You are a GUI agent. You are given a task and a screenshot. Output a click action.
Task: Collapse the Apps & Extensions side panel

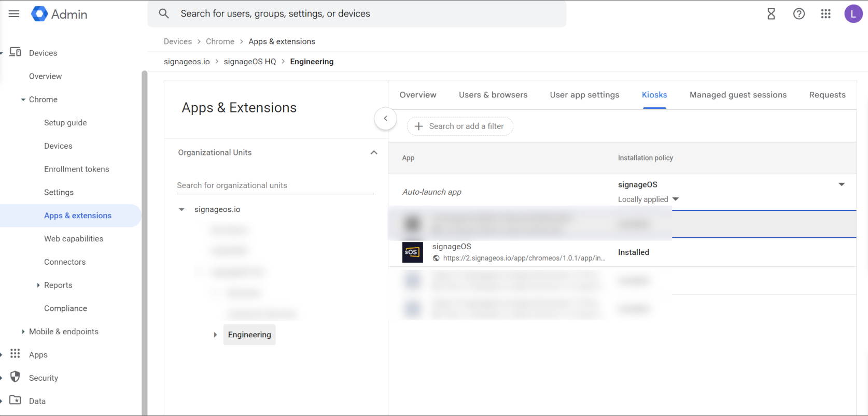[385, 119]
